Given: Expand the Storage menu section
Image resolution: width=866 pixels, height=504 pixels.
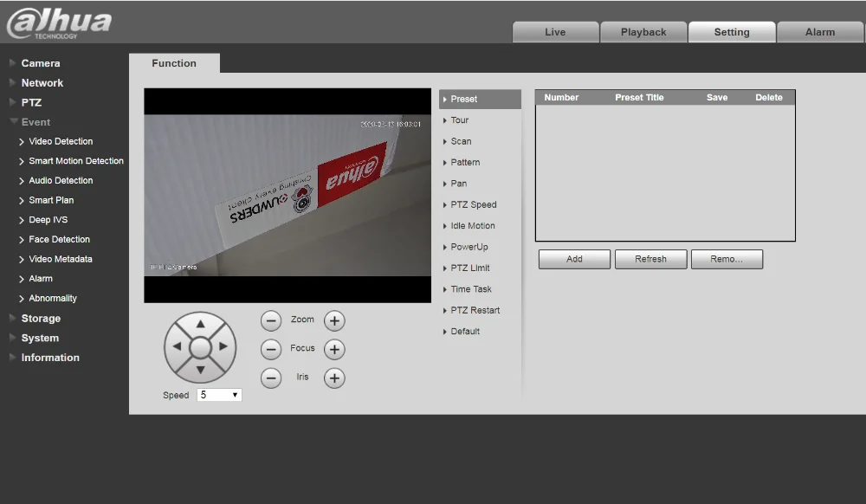Looking at the screenshot, I should 41,319.
